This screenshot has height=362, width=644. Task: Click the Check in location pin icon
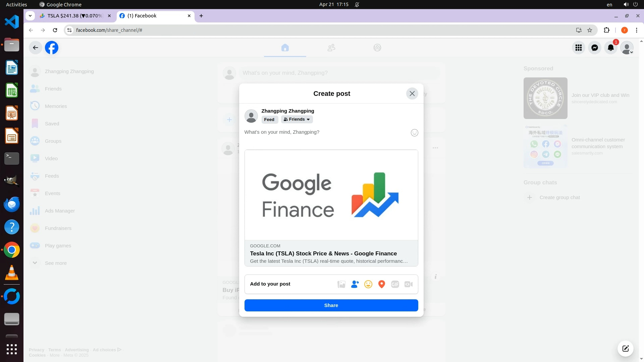click(x=381, y=284)
